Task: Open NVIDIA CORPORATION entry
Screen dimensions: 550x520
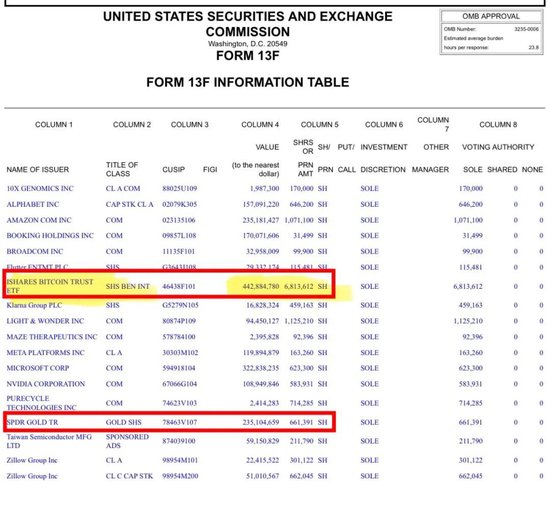Action: click(x=46, y=384)
